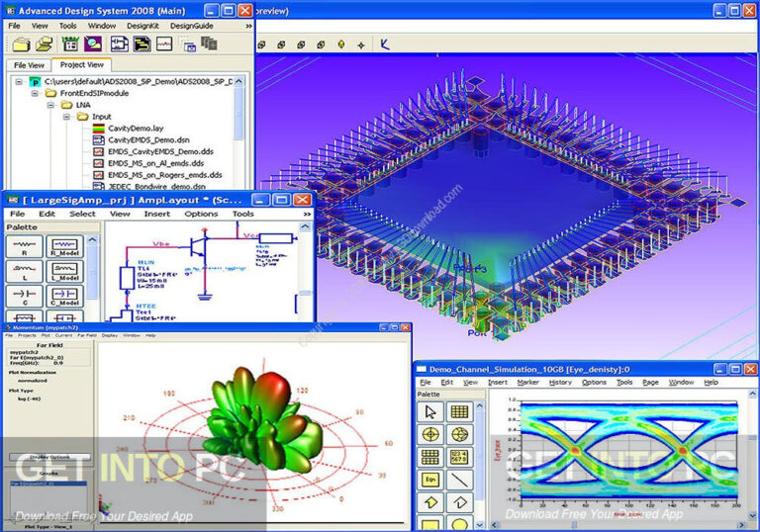Select CavityDemo.lay in project tree
Image resolution: width=760 pixels, height=532 pixels.
pos(136,129)
